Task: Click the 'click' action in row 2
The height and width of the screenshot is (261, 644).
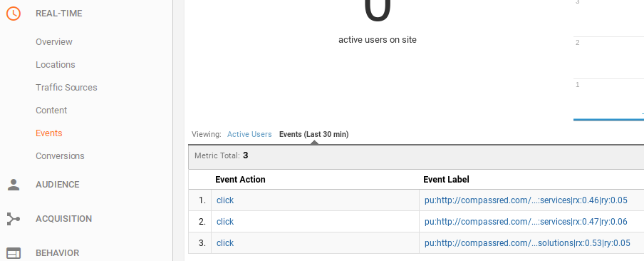Action: tap(225, 222)
